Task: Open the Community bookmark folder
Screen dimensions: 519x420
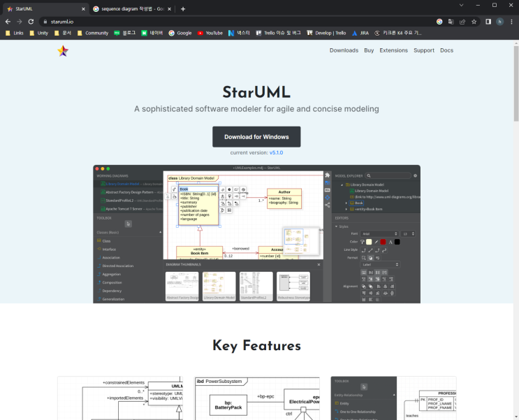Action: [93, 33]
